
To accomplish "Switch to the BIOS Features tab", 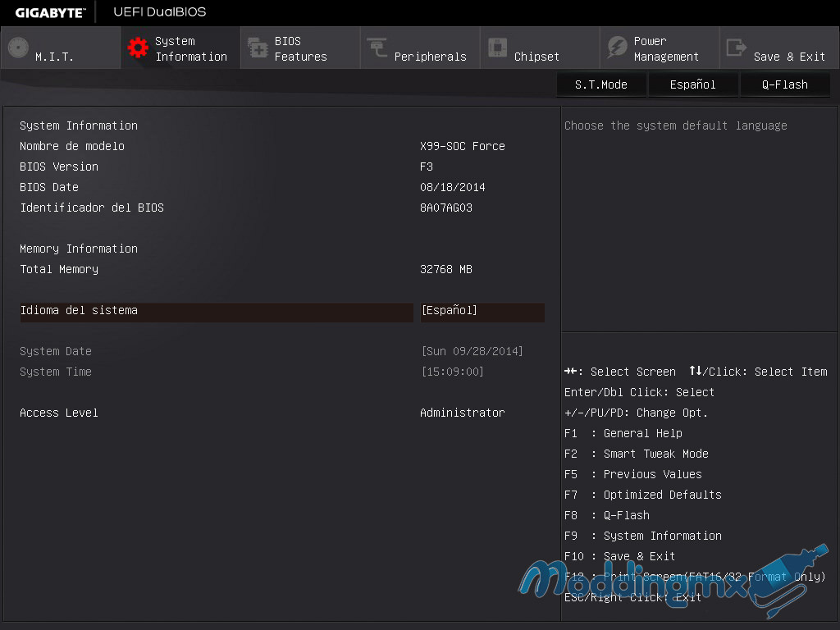I will click(x=300, y=48).
